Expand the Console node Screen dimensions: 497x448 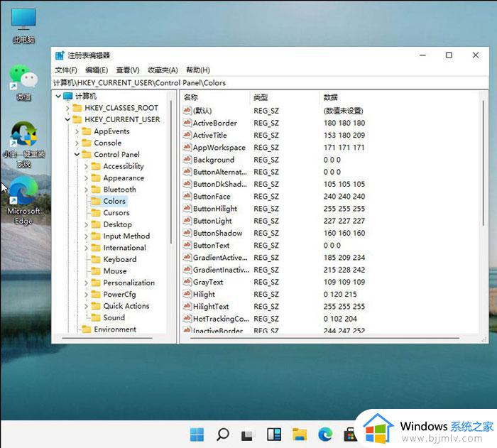(77, 143)
